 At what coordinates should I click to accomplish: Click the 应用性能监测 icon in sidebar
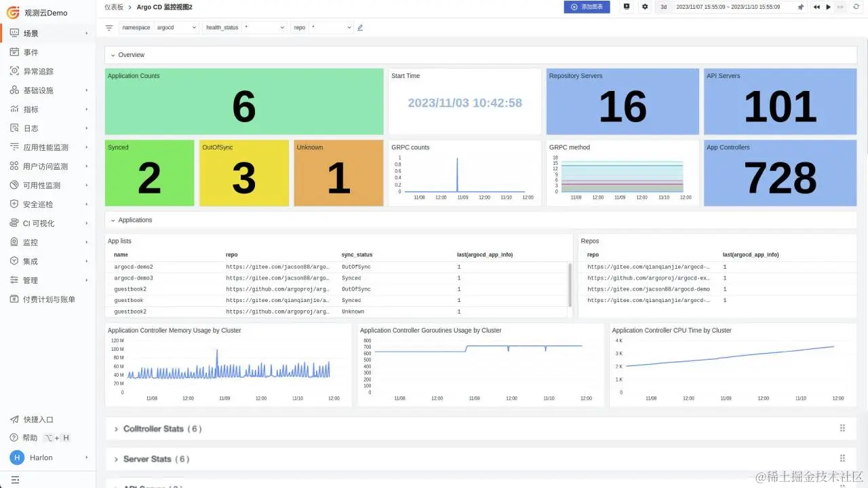[x=14, y=147]
